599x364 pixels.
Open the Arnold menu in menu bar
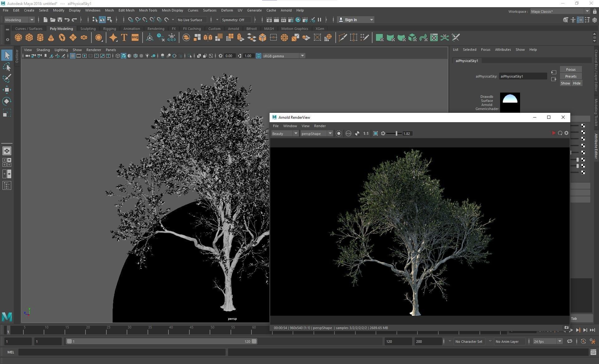pos(286,10)
